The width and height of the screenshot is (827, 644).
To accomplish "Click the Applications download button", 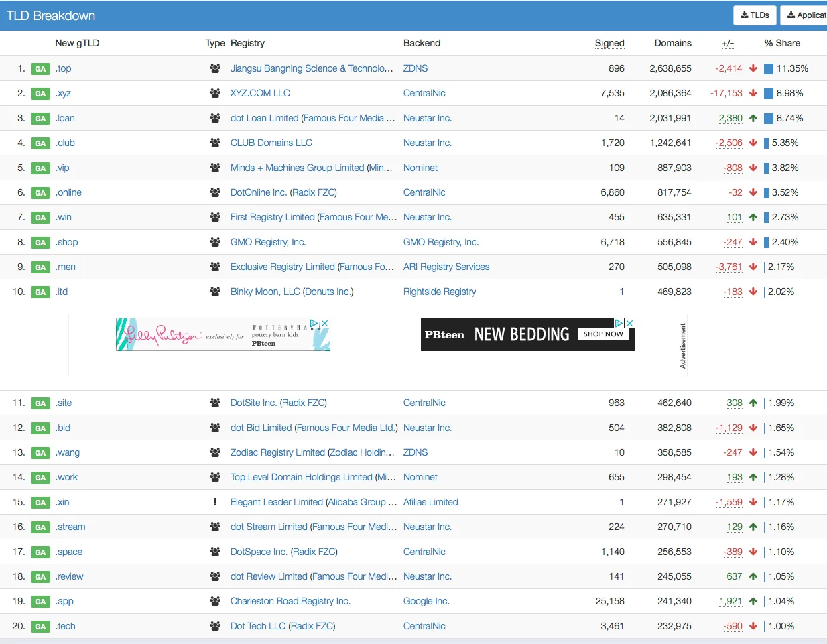I will 806,15.
